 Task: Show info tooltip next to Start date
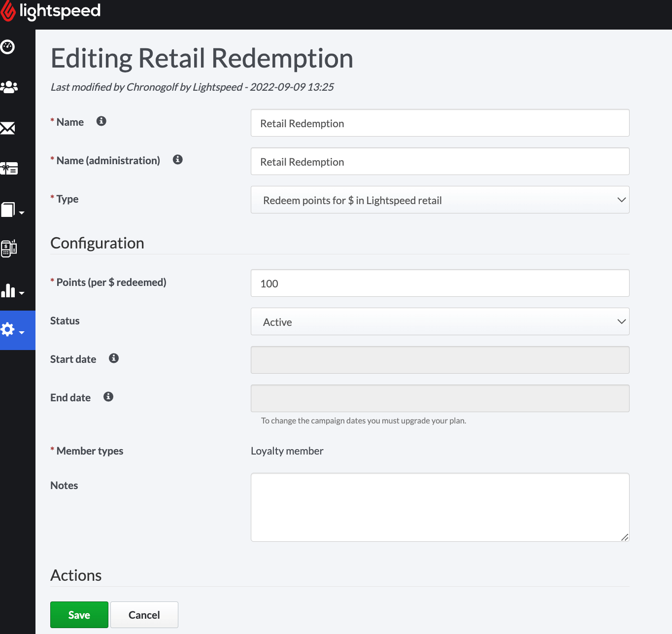pos(114,358)
